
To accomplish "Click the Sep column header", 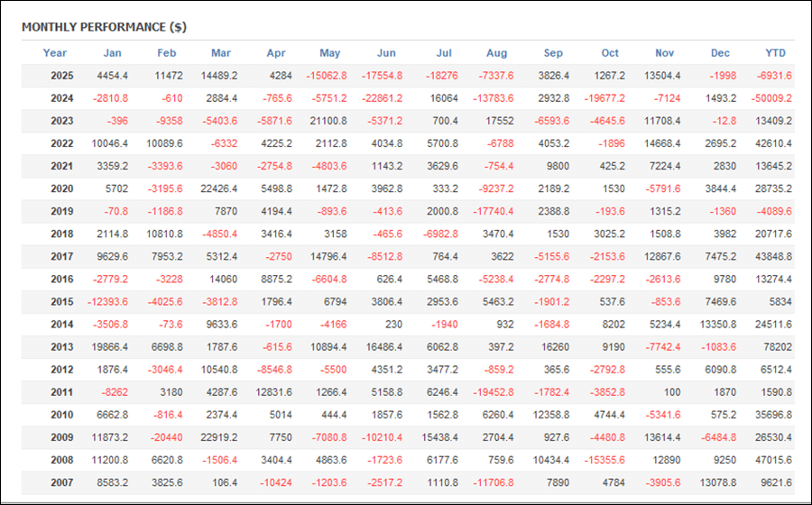I will (552, 53).
